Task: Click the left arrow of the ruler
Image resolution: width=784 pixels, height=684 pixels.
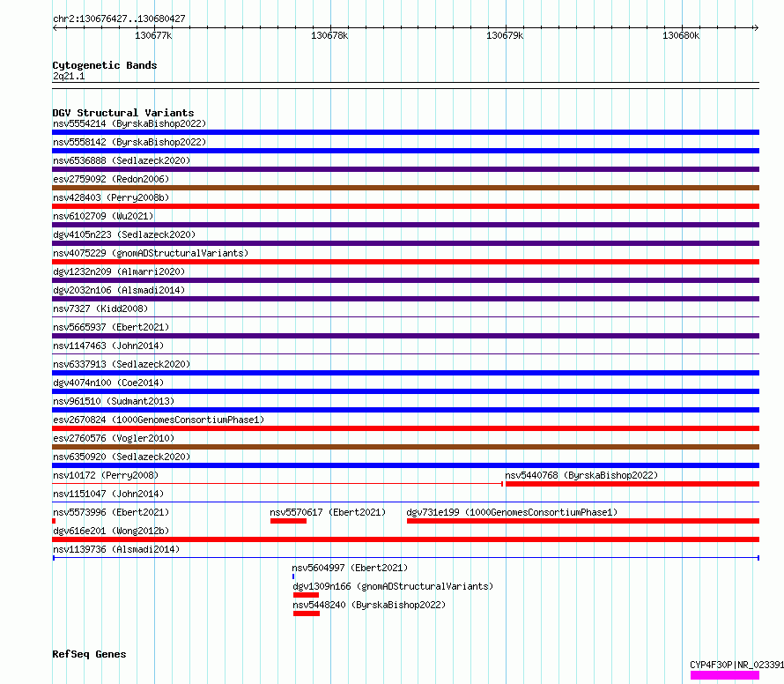Action: 55,28
